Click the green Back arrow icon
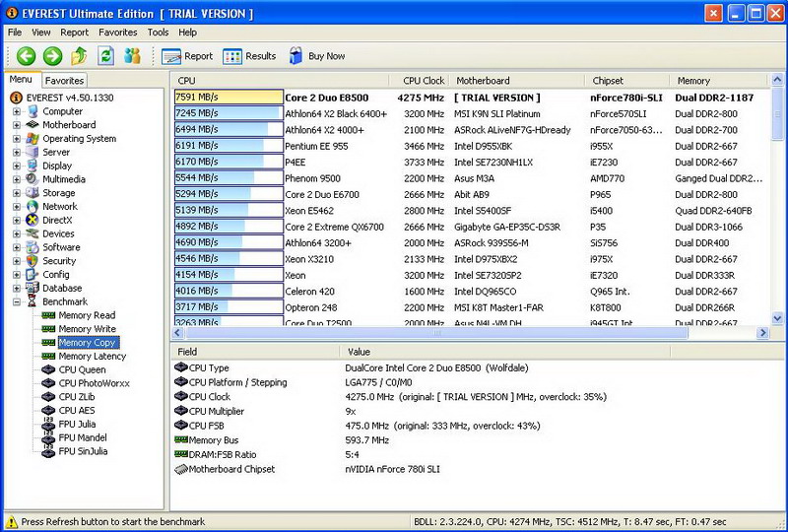 pos(26,56)
